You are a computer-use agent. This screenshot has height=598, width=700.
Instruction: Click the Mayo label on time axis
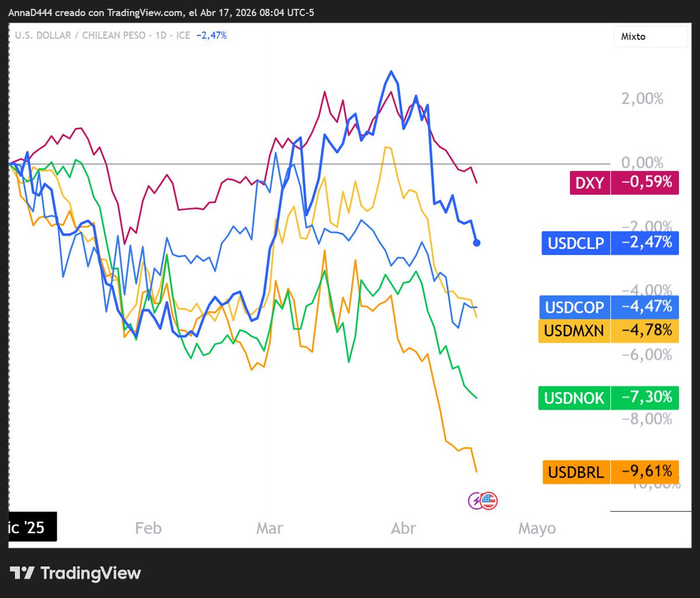tap(537, 529)
